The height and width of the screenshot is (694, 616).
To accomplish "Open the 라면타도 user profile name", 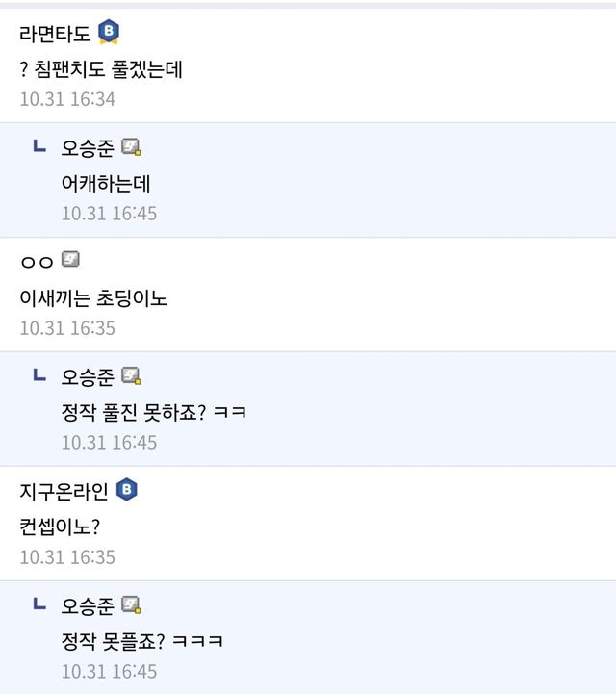I will click(x=55, y=34).
